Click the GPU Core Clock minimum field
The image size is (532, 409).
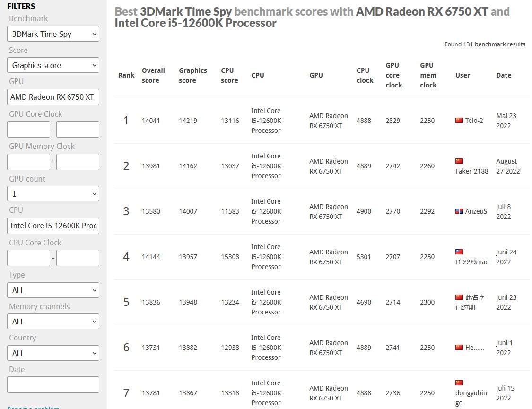28,129
